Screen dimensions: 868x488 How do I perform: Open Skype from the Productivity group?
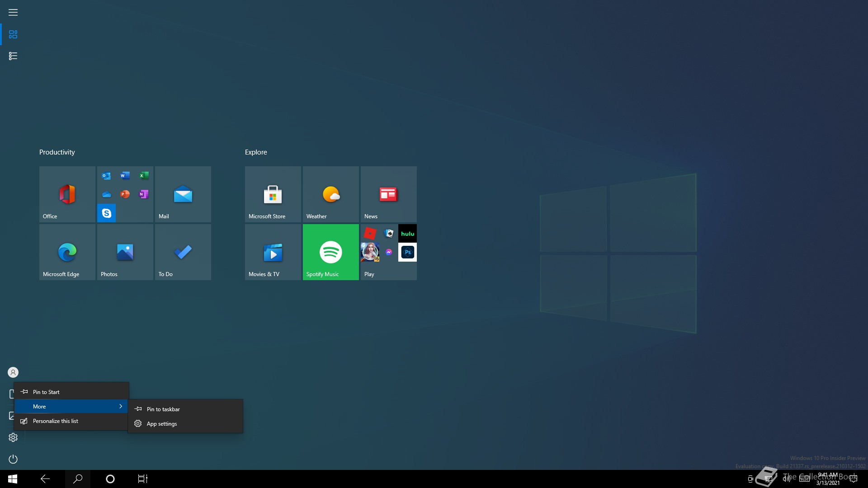[106, 213]
